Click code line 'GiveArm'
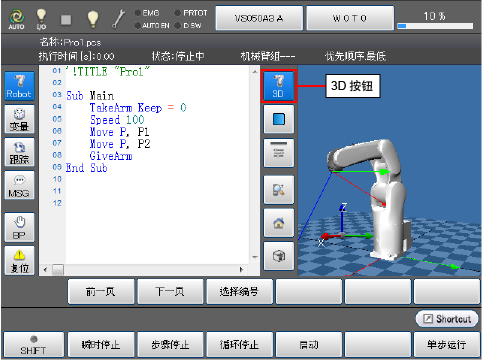This screenshot has width=482, height=360. pos(111,156)
